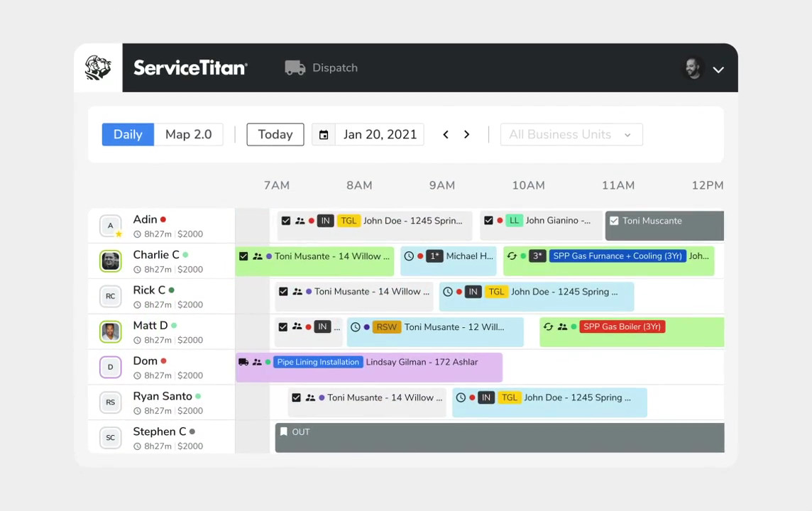This screenshot has height=511, width=812.
Task: Click the 3* badge on Charlie C's job
Action: [537, 255]
